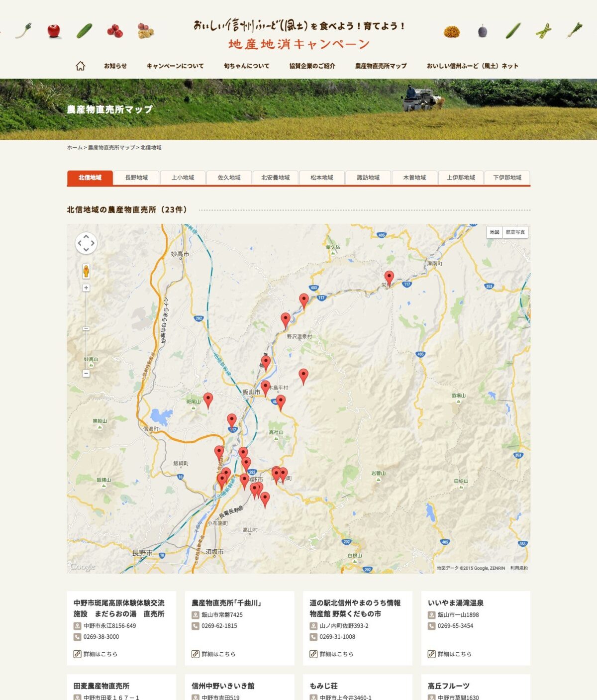The height and width of the screenshot is (700, 597).
Task: Open 協賛企業のご紹介 menu item
Action: pyautogui.click(x=312, y=66)
